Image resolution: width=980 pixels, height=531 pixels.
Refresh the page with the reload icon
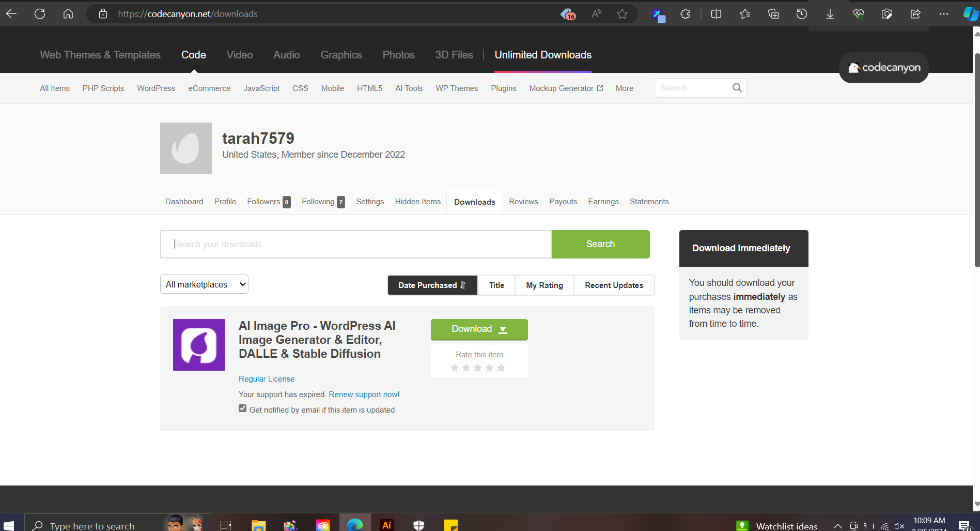pos(40,14)
